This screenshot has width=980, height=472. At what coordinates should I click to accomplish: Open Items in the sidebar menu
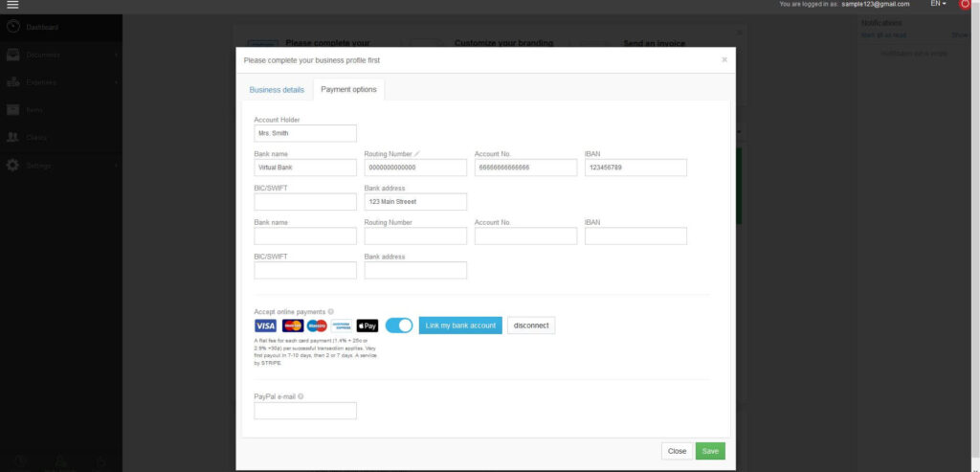tap(61, 110)
